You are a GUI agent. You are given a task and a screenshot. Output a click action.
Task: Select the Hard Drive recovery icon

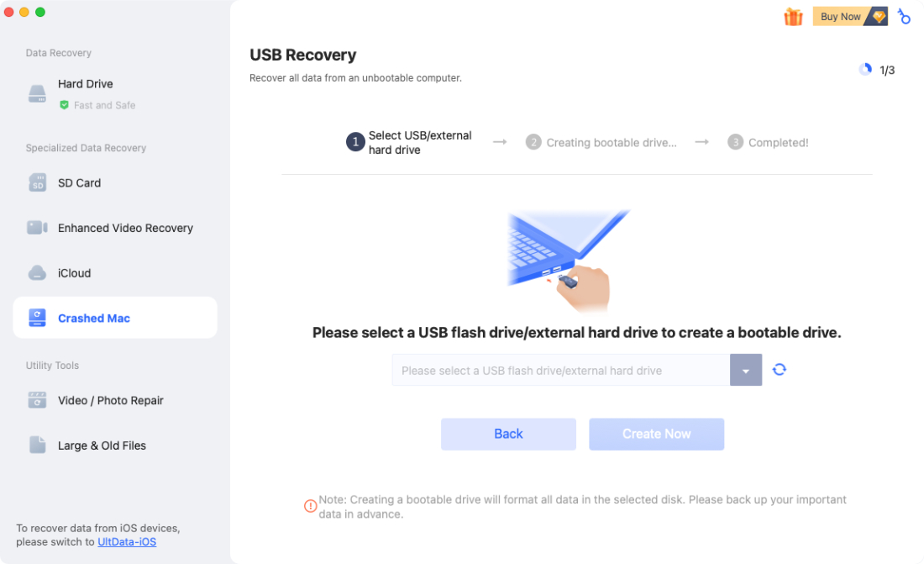click(37, 93)
